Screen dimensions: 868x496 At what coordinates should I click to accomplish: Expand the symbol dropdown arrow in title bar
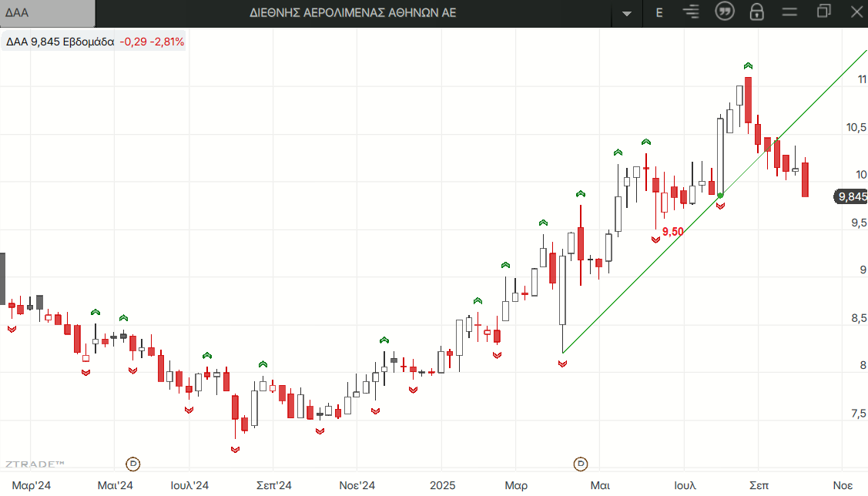[627, 13]
